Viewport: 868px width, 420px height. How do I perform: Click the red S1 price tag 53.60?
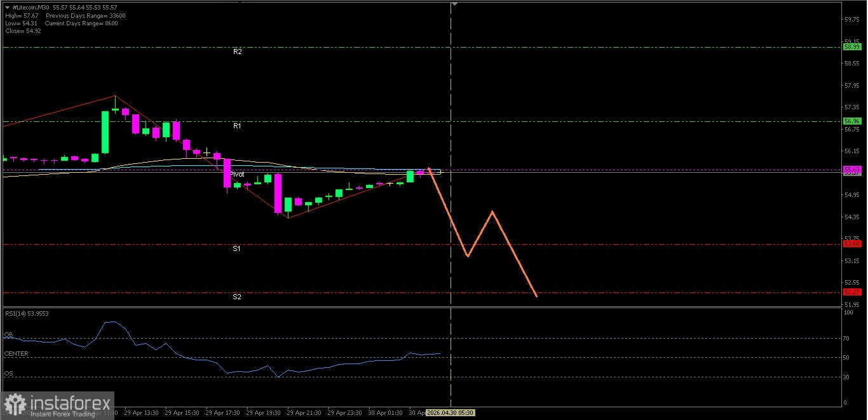point(851,243)
